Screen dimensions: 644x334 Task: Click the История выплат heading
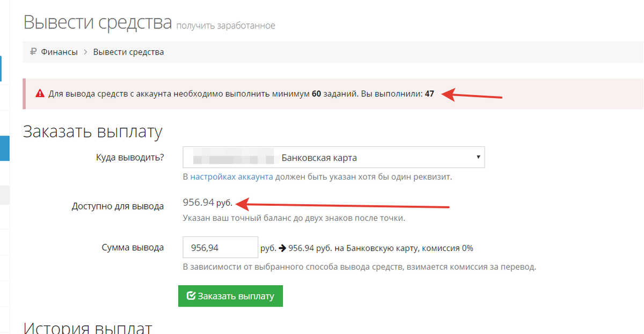[x=88, y=328]
